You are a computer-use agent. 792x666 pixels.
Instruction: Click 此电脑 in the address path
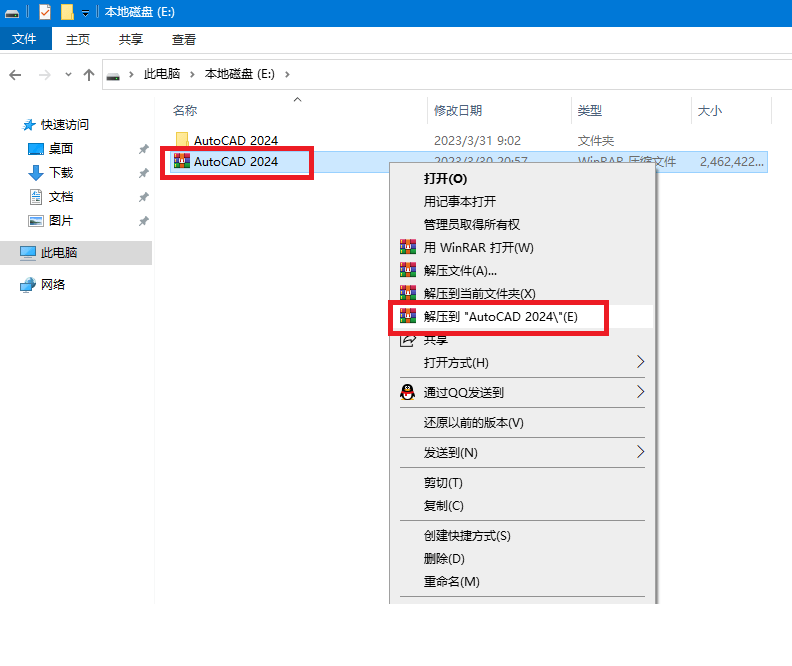162,74
